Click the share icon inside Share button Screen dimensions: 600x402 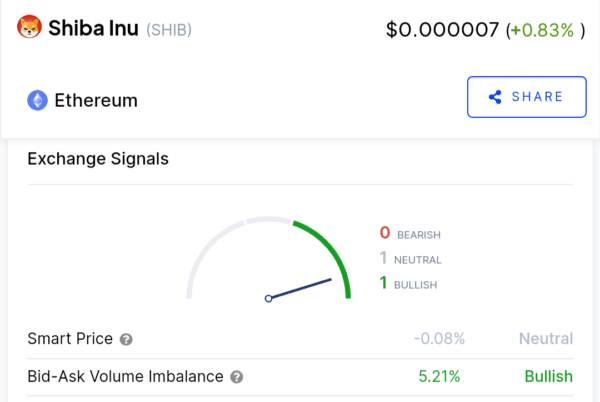point(495,97)
